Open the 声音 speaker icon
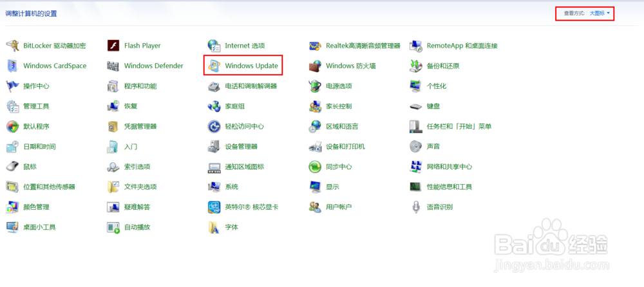The image size is (644, 287). [416, 147]
